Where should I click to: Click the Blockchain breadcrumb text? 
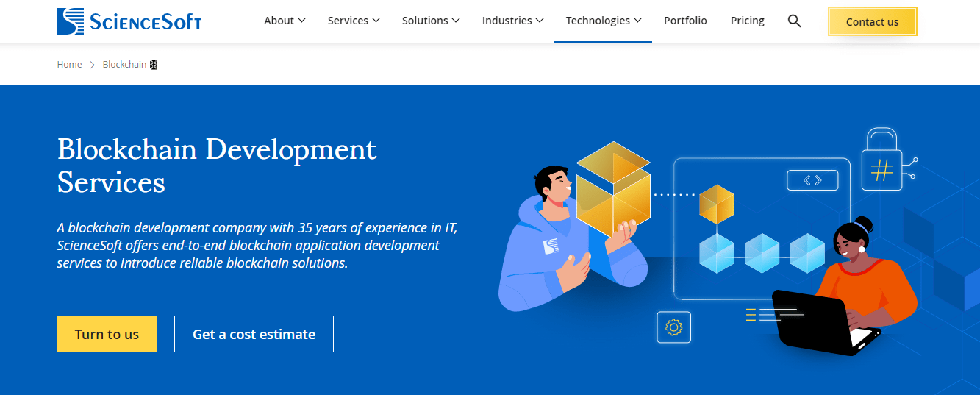pyautogui.click(x=124, y=65)
